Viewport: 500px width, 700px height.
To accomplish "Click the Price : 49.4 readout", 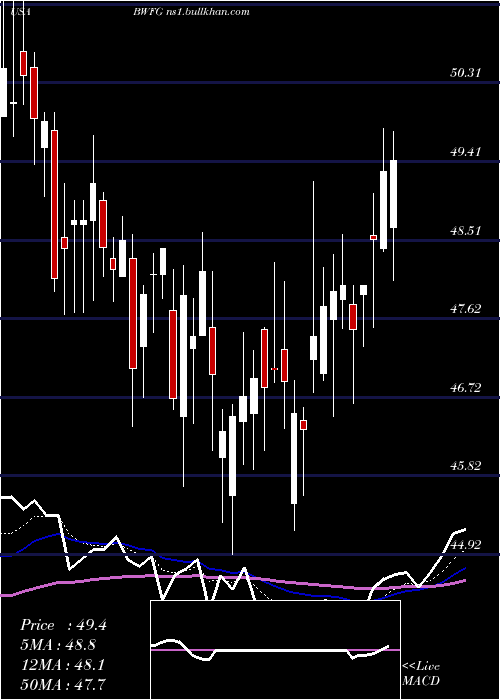I will coord(63,625).
